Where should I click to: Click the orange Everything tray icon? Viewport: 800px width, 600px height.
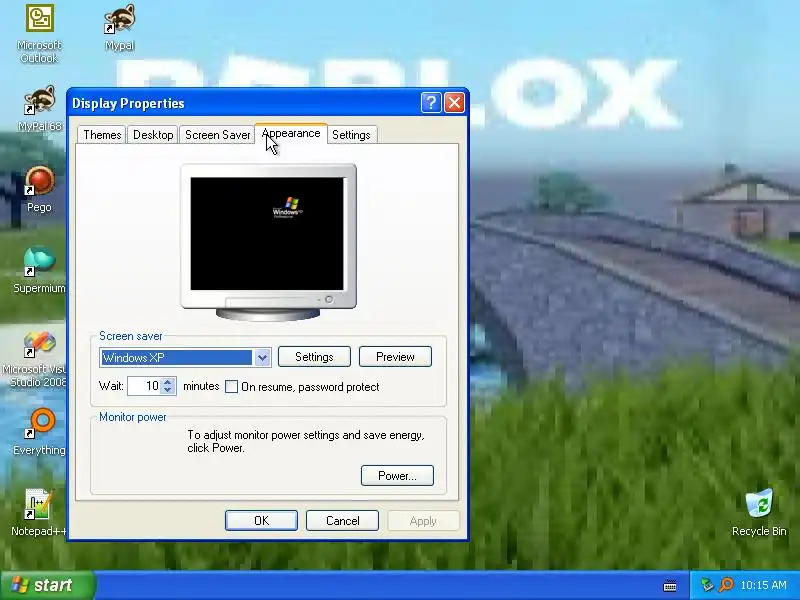coord(726,585)
